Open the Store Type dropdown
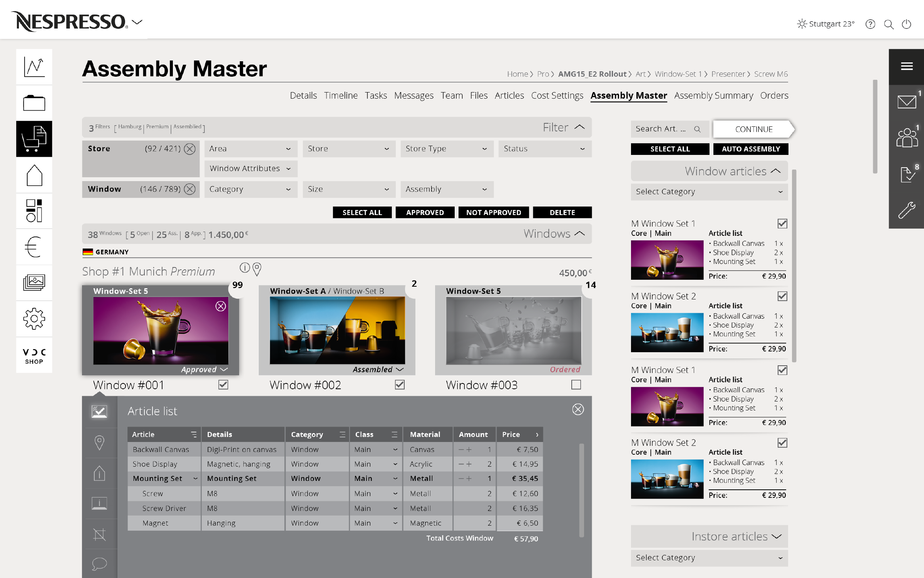Image resolution: width=924 pixels, height=578 pixels. [x=447, y=149]
